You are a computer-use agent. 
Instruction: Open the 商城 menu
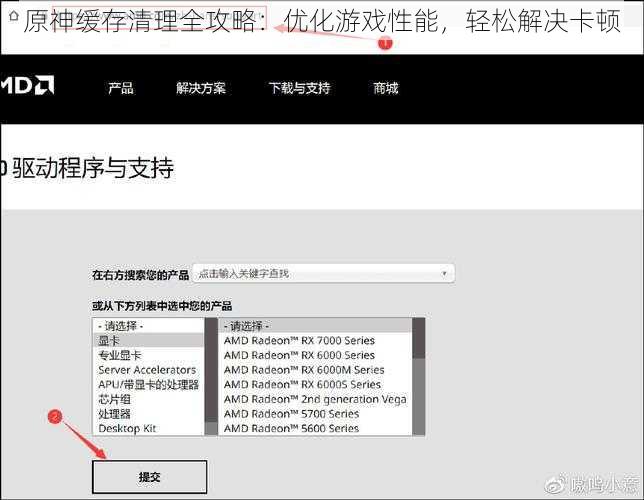[x=386, y=88]
